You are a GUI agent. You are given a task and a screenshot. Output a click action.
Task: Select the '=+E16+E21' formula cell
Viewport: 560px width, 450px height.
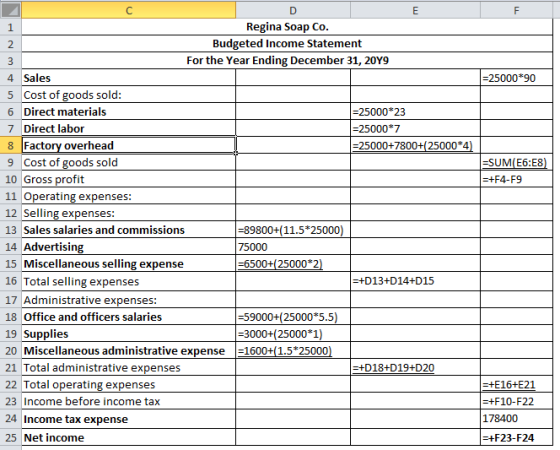516,384
